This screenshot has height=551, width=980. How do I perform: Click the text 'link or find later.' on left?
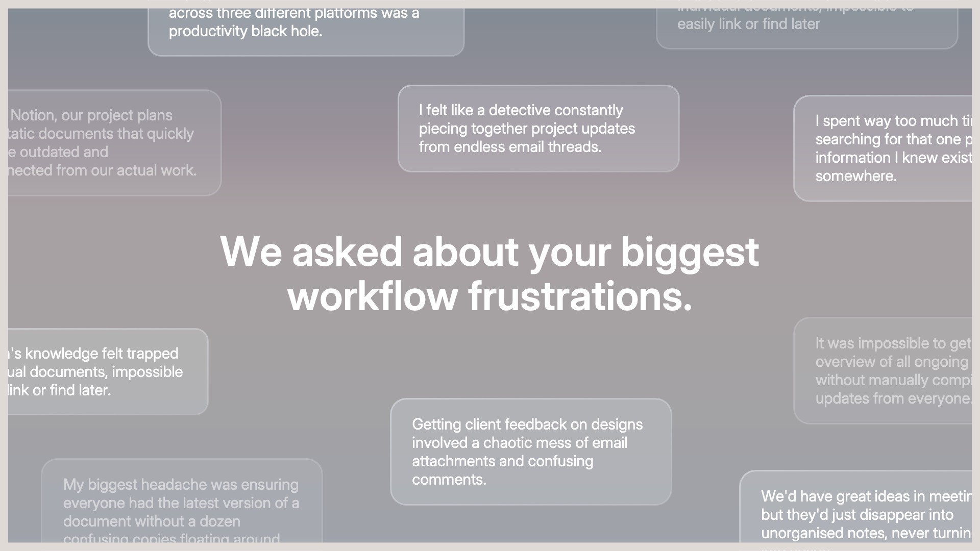pyautogui.click(x=60, y=390)
